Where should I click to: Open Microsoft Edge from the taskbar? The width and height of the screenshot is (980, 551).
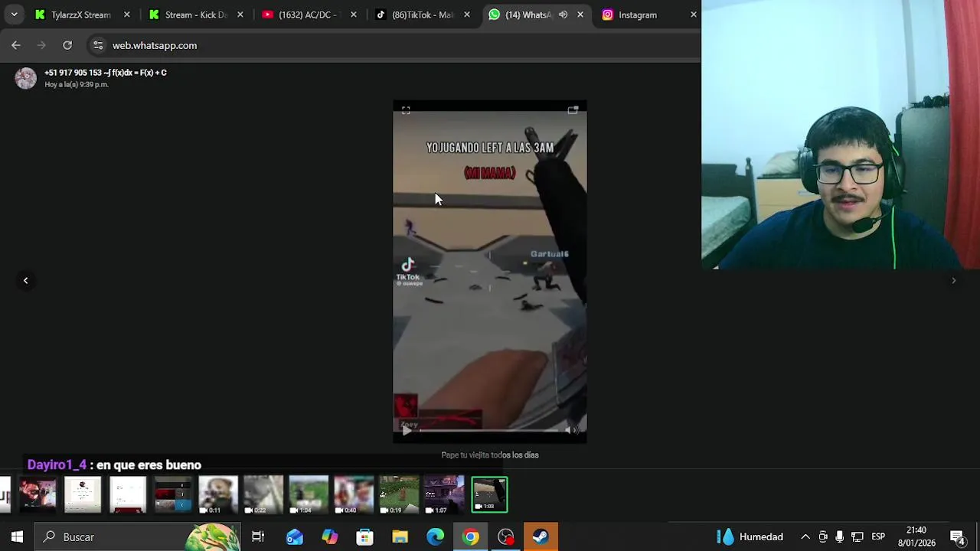coord(435,537)
